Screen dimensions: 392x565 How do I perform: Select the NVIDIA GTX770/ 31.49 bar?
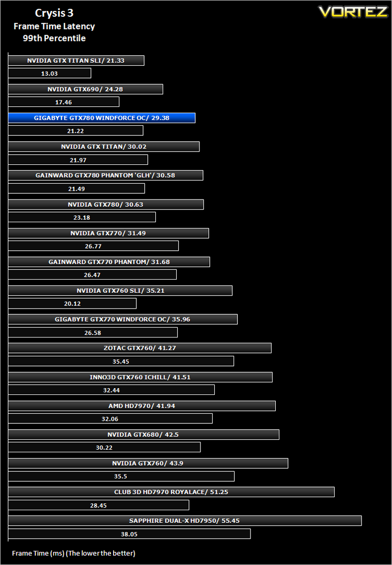tap(108, 233)
